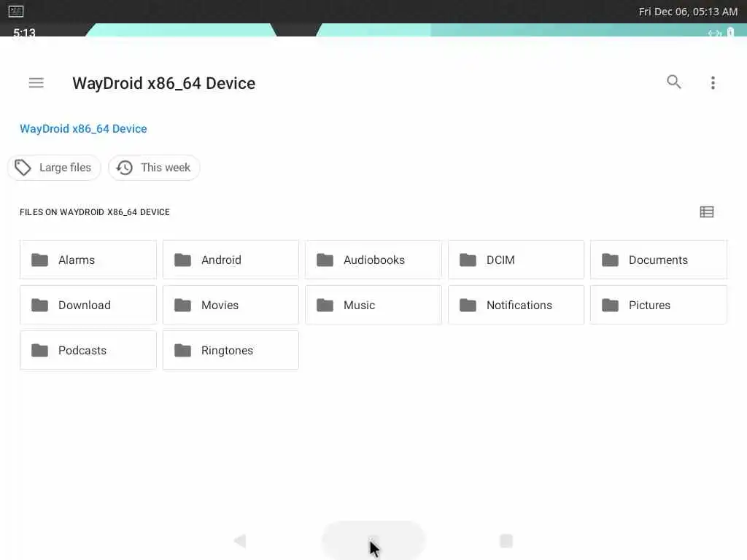Open the Ringtones folder
The image size is (747, 560).
tap(231, 350)
